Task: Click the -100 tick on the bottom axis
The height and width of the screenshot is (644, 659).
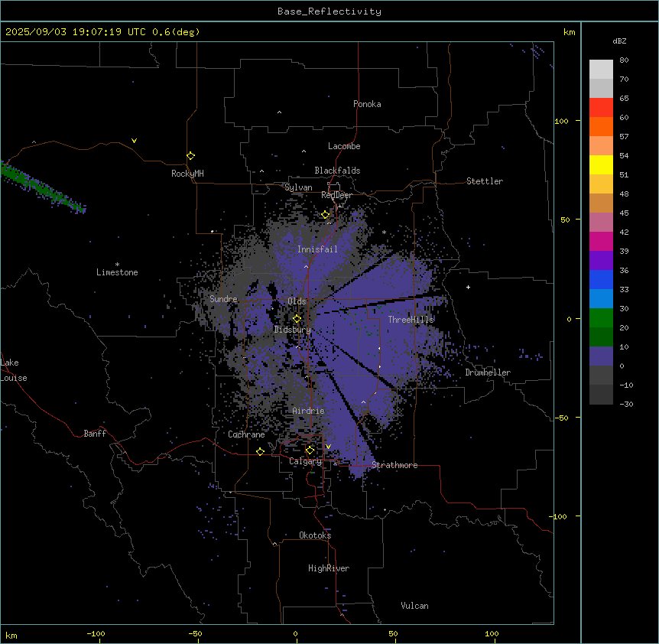Action: (x=96, y=633)
